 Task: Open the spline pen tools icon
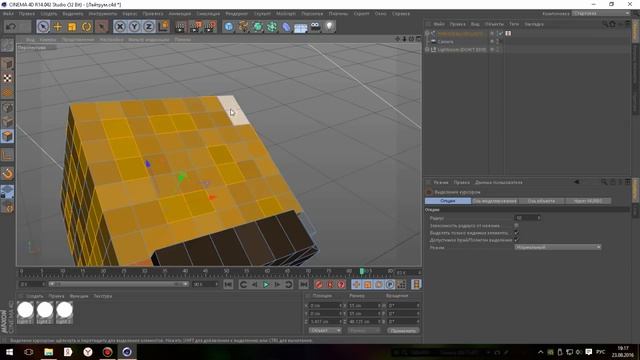pos(243,27)
